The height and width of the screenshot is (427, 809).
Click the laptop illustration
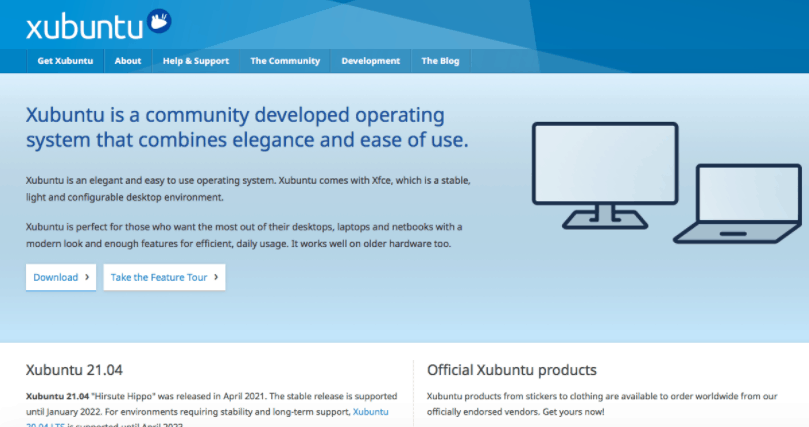coord(738,204)
